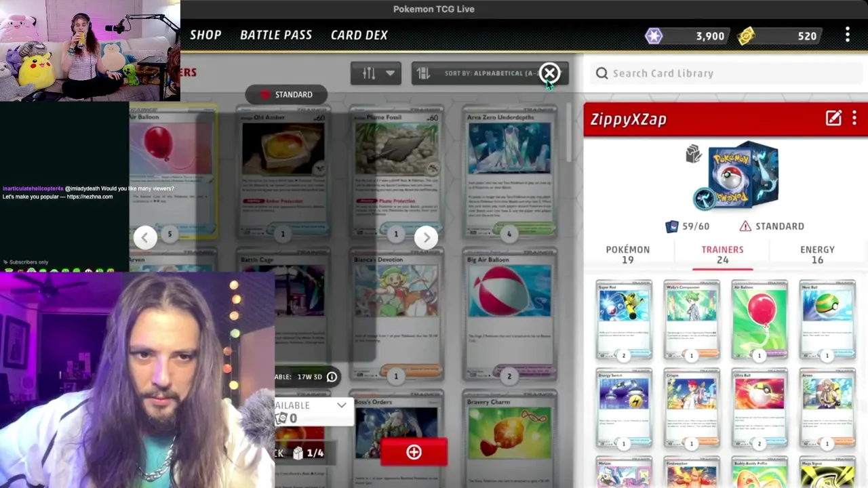The image size is (868, 488).
Task: Select the Bravery Charm card
Action: point(509,439)
